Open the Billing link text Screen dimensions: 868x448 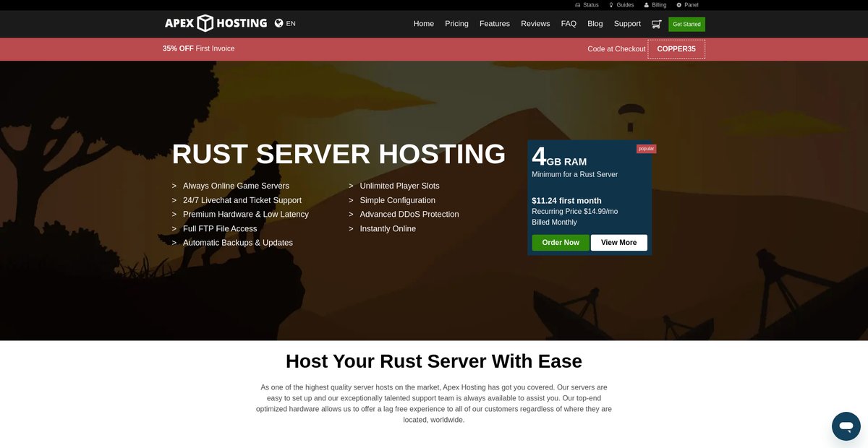659,5
